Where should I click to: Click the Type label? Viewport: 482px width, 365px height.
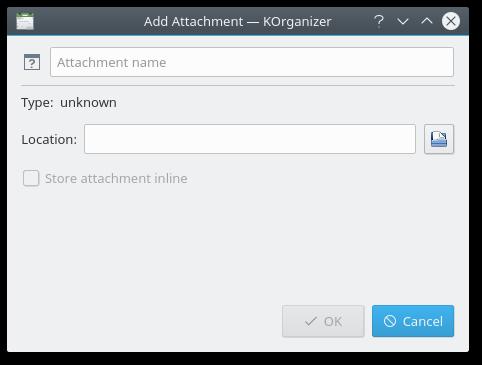37,103
